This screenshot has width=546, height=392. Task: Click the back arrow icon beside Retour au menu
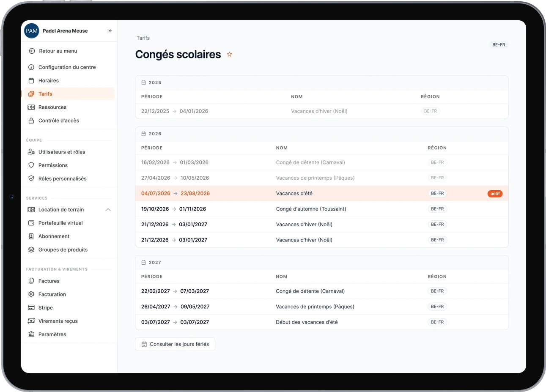tap(32, 51)
